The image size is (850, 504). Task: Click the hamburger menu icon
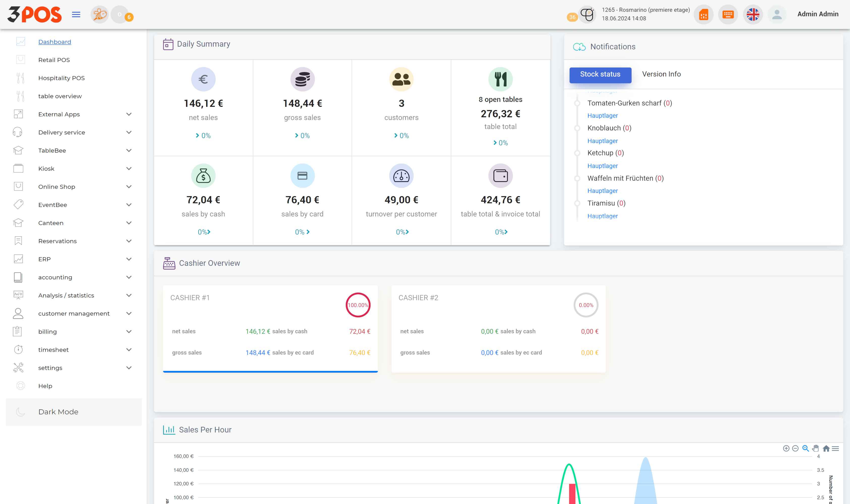(76, 15)
